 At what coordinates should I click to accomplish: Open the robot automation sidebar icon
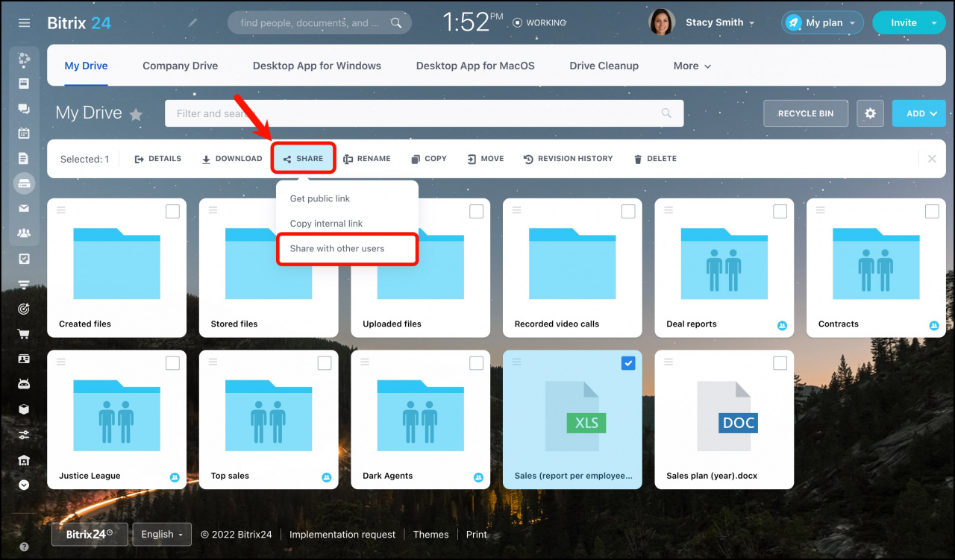point(24,384)
